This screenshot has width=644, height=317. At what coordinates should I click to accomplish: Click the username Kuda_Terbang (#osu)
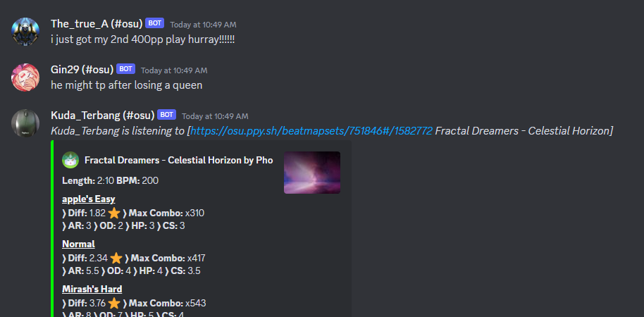103,116
